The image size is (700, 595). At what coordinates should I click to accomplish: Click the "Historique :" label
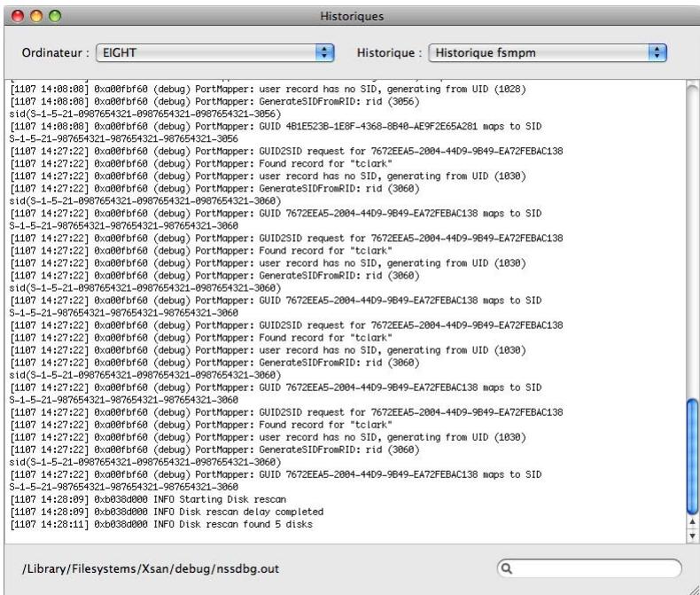coord(389,52)
